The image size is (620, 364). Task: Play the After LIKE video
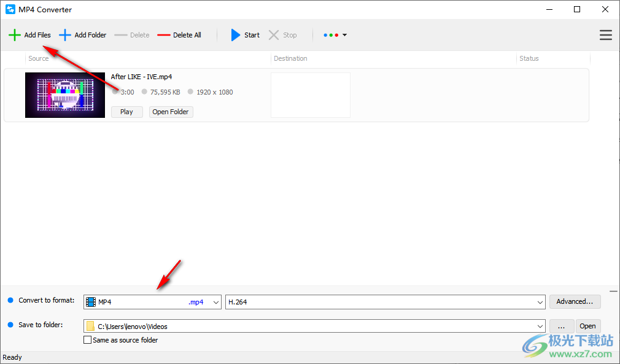coord(126,112)
